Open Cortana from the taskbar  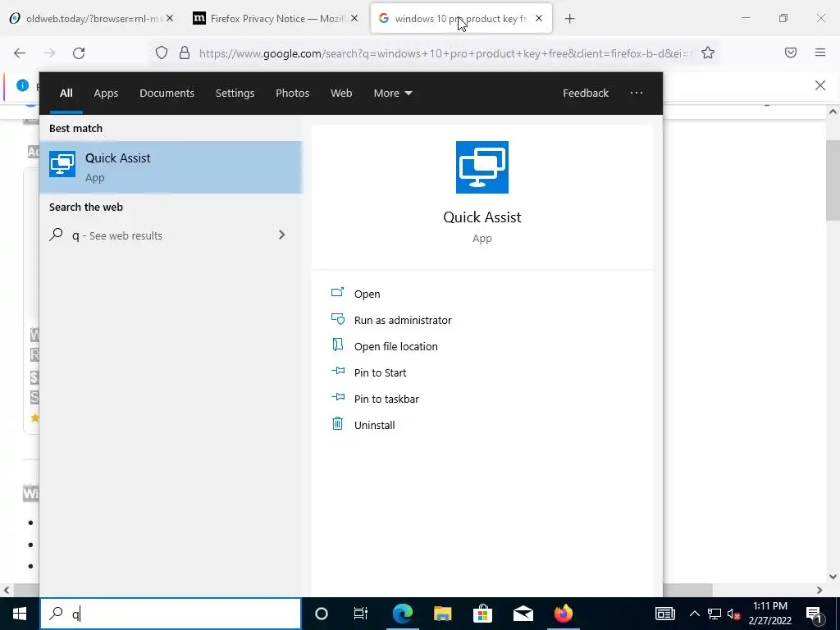[x=322, y=614]
